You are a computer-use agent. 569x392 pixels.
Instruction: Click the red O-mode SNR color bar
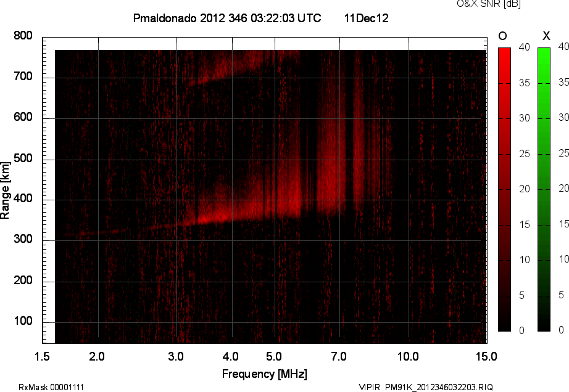(504, 189)
